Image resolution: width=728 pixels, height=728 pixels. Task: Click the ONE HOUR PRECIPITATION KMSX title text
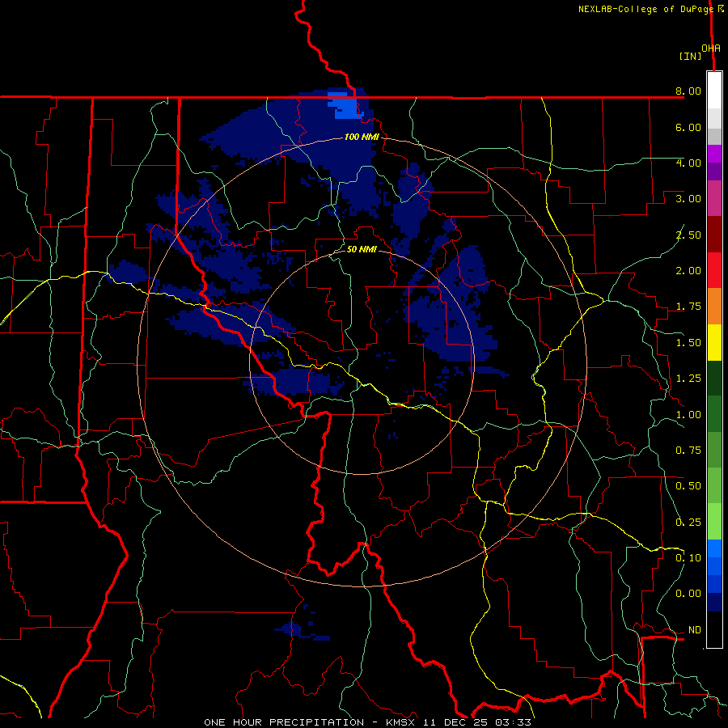[367, 722]
